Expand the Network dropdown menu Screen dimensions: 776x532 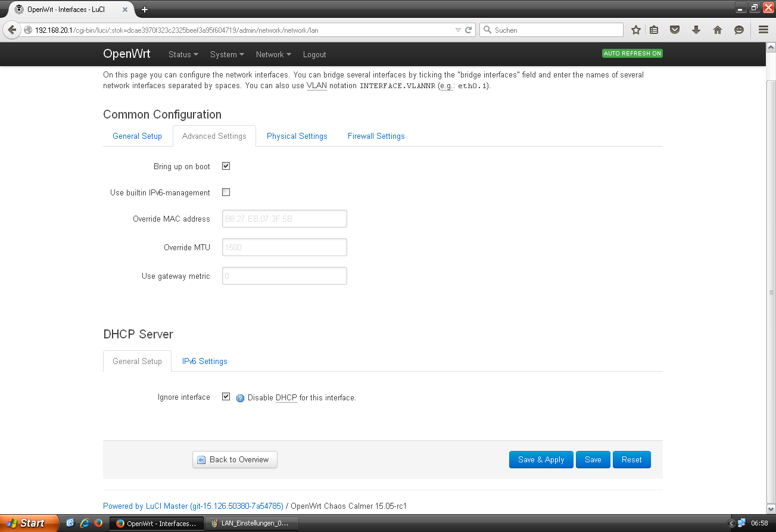click(273, 54)
